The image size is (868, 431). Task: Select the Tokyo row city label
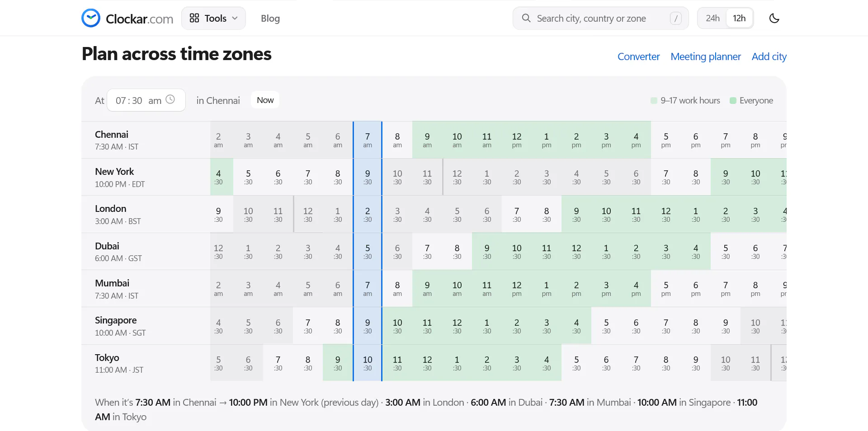pyautogui.click(x=107, y=358)
